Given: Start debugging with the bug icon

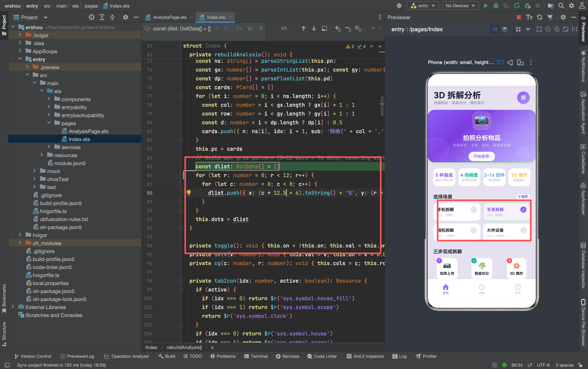Looking at the screenshot, I should (496, 6).
